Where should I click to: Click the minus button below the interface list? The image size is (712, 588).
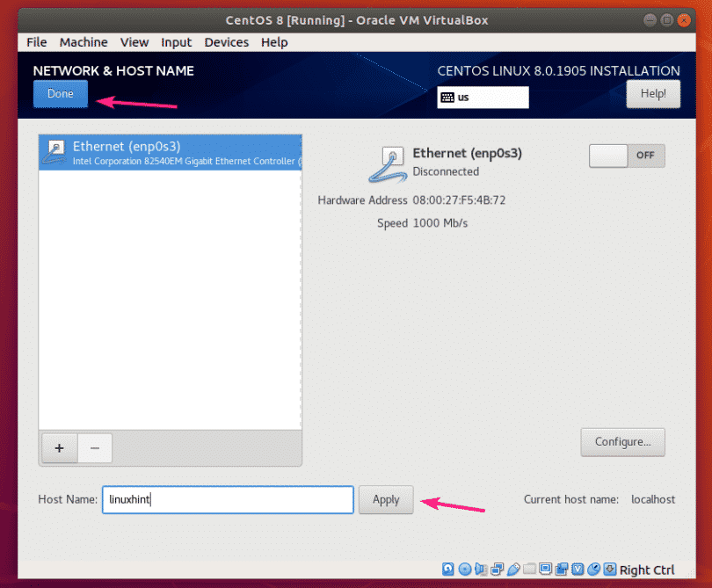click(95, 448)
